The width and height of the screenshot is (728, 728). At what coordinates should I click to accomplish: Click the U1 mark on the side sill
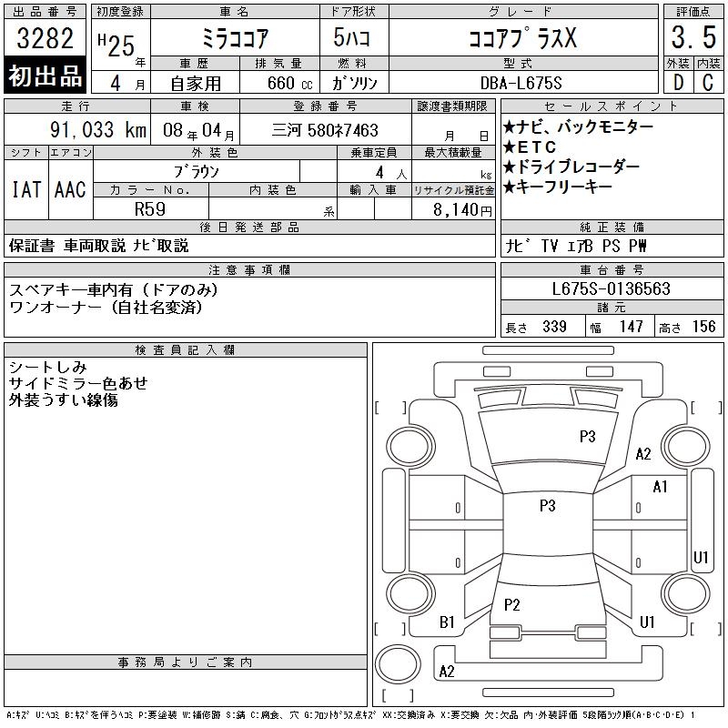pyautogui.click(x=701, y=557)
